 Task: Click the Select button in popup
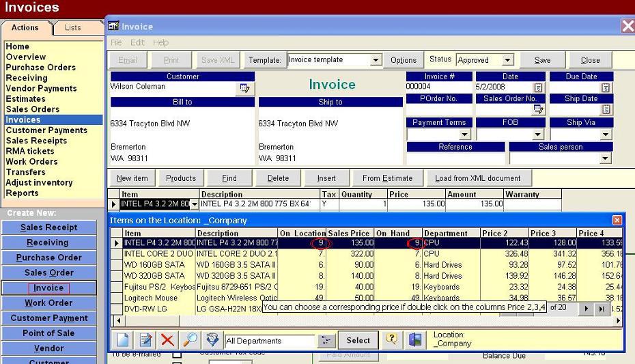click(358, 341)
